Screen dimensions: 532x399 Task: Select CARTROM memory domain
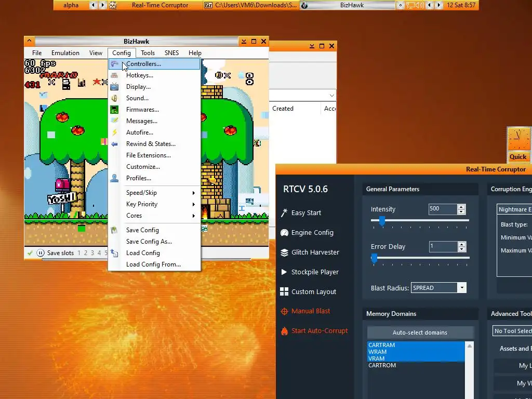[x=416, y=365]
